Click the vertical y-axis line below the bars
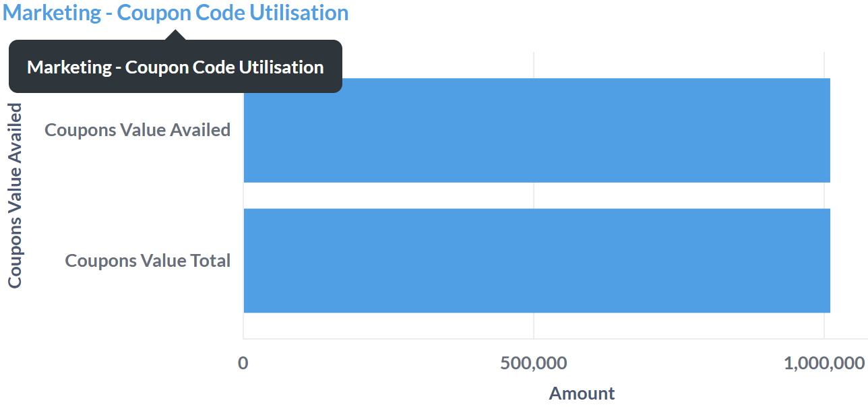 pos(243,326)
